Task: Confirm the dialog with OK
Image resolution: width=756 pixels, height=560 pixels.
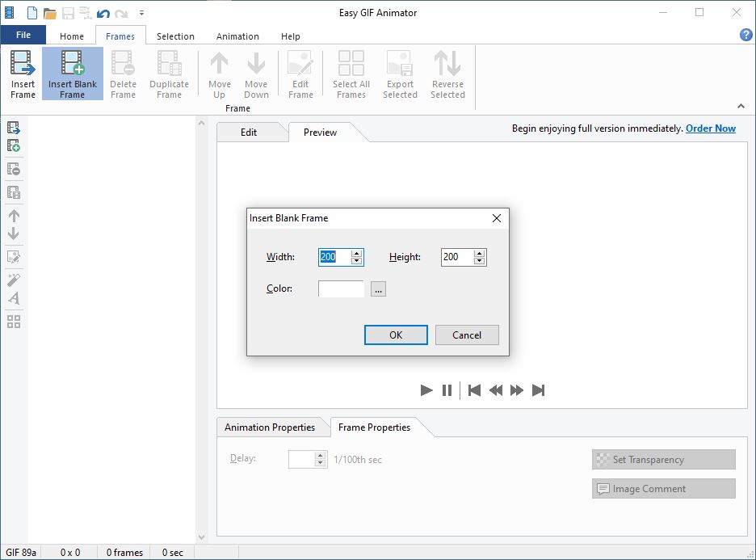Action: tap(396, 335)
